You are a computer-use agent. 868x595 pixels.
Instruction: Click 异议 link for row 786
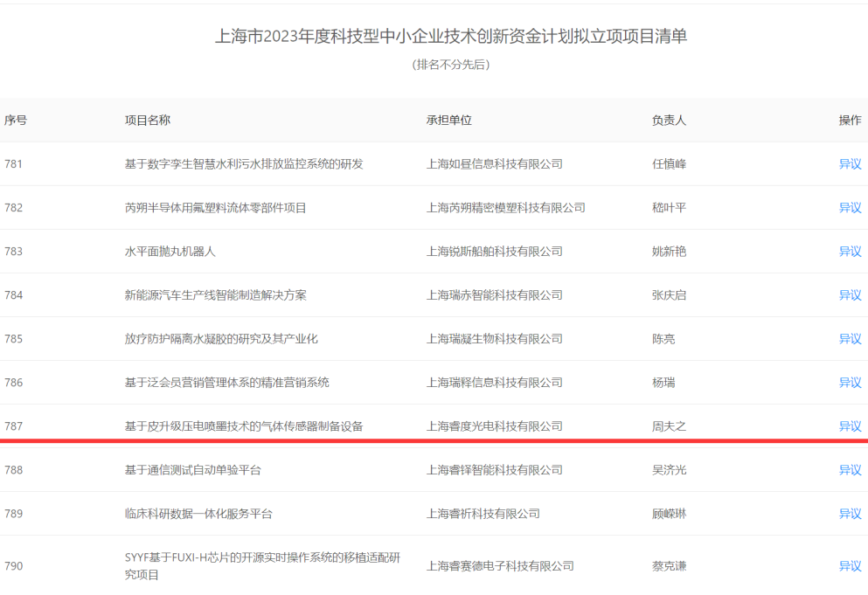tap(850, 383)
